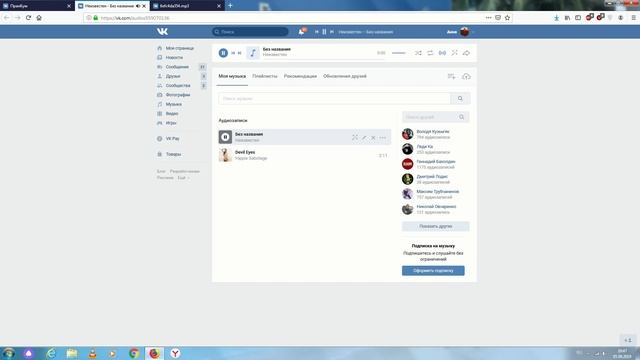The image size is (640, 360).
Task: Toggle shuffle in the audio player
Action: [418, 53]
